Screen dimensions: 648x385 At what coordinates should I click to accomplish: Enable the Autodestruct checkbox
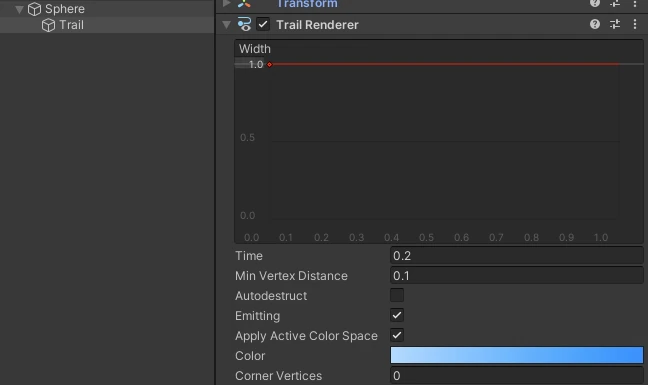pyautogui.click(x=397, y=295)
